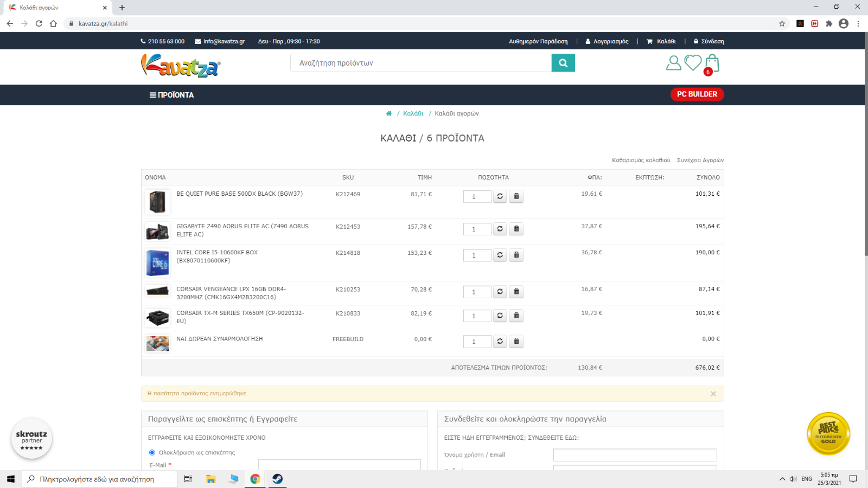868x488 pixels.
Task: Click the CORSAIR TX650M power supply thumbnail
Action: 157,318
